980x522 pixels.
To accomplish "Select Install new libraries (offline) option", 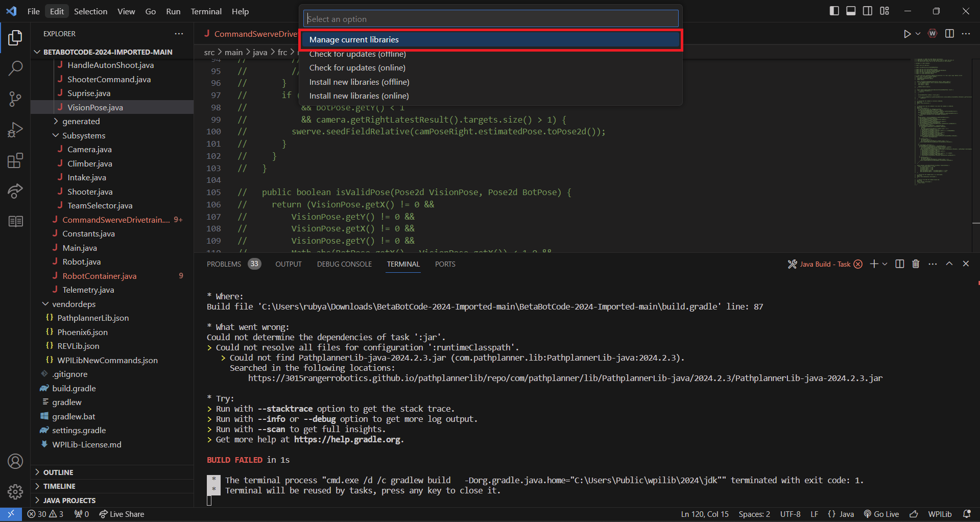I will (491, 82).
